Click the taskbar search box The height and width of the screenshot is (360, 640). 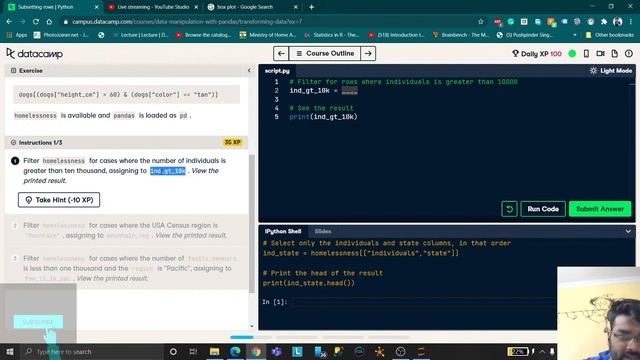click(92, 351)
